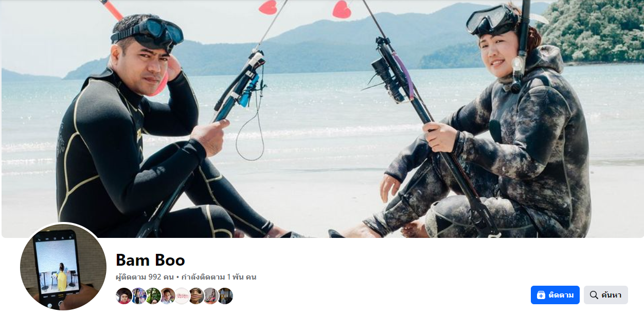The height and width of the screenshot is (315, 644).
Task: Follow Bam Boo with the blue ติดตาม button
Action: tap(555, 295)
